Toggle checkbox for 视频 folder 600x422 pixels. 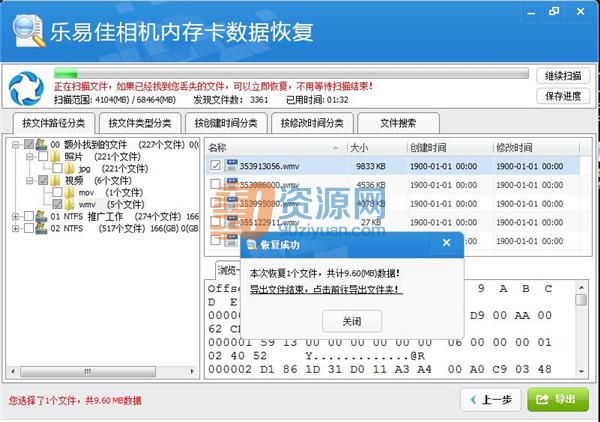[x=43, y=180]
